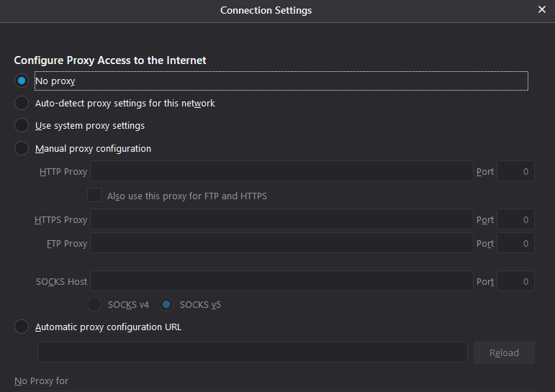Click the HTTP Proxy address field

pyautogui.click(x=281, y=171)
